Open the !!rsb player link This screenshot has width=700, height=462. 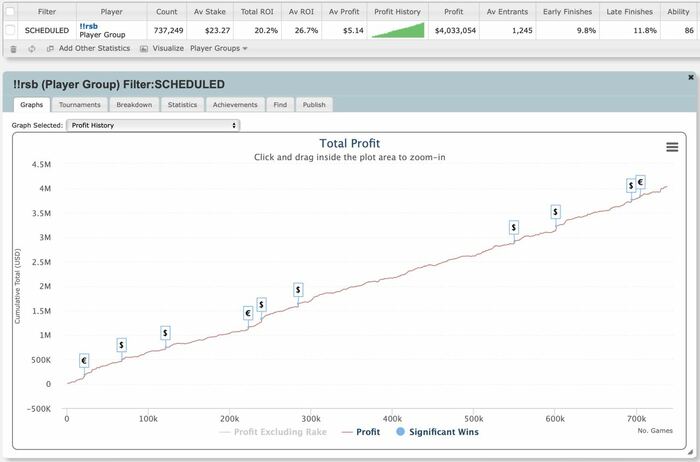pyautogui.click(x=88, y=26)
